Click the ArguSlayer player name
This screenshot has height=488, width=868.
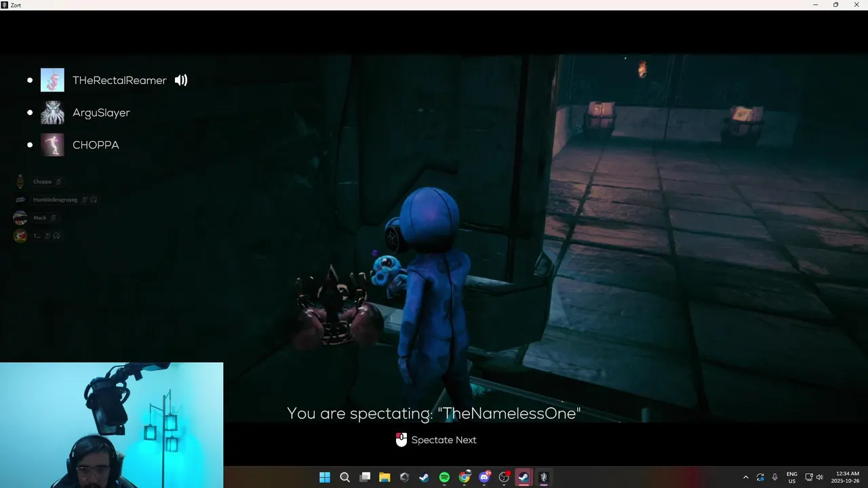pyautogui.click(x=101, y=113)
